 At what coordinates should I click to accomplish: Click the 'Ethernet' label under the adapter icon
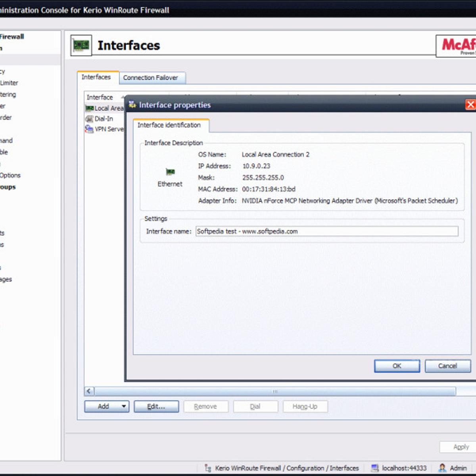(x=170, y=184)
